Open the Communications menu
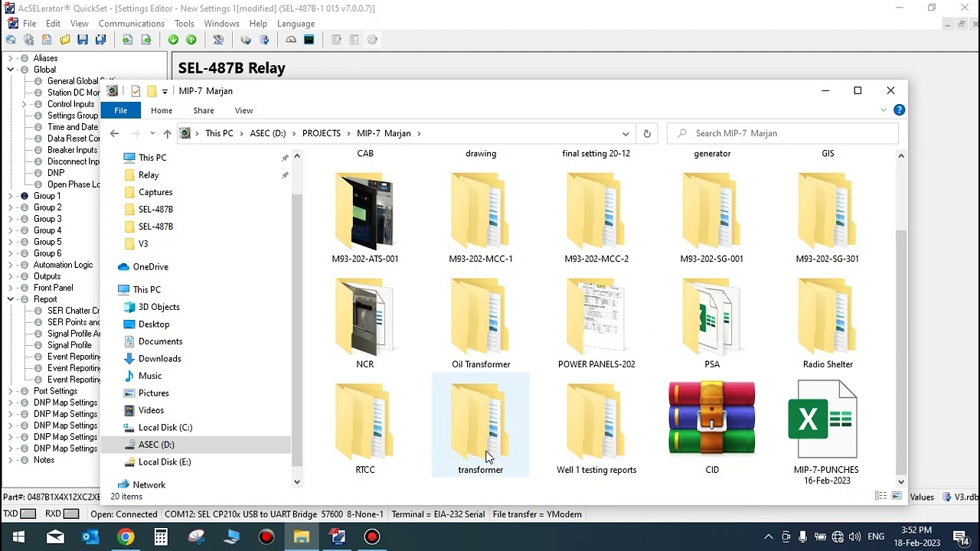Viewport: 980px width, 551px height. (131, 24)
